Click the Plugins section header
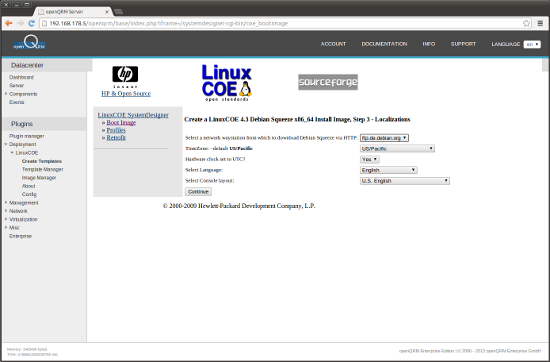The height and width of the screenshot is (362, 550). 44,124
